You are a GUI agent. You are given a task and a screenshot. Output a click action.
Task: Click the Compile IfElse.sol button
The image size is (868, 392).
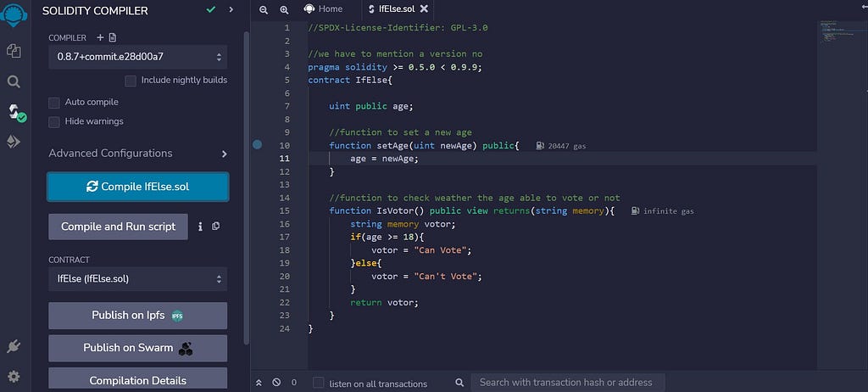[138, 187]
